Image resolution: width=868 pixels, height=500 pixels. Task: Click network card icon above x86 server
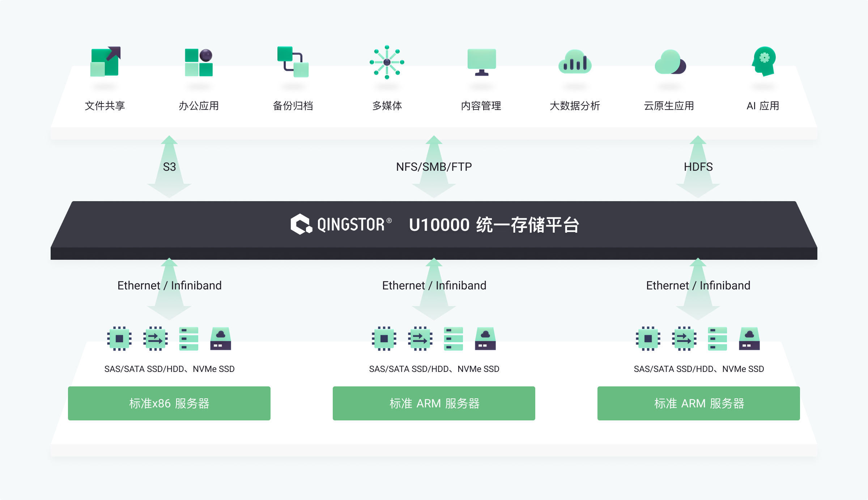click(x=156, y=339)
